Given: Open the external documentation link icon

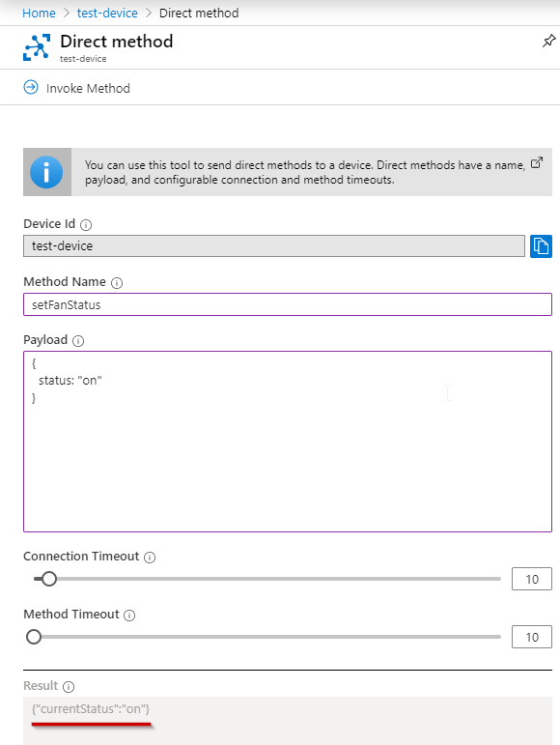Looking at the screenshot, I should tap(536, 163).
